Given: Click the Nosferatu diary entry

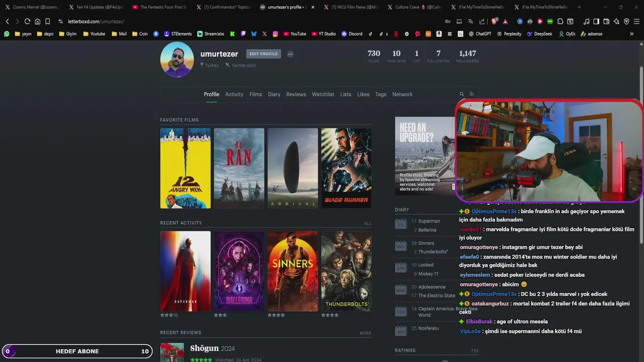Looking at the screenshot, I should tap(429, 328).
